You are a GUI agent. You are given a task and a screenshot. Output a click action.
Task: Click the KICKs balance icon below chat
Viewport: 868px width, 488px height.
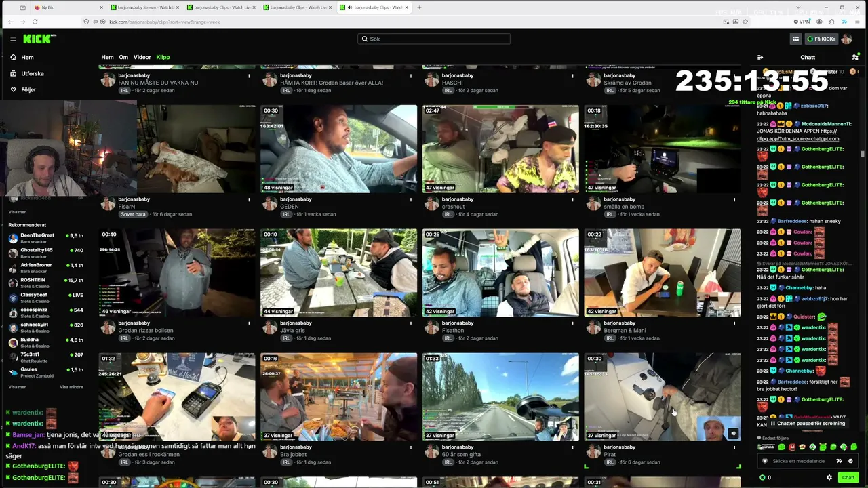(763, 477)
